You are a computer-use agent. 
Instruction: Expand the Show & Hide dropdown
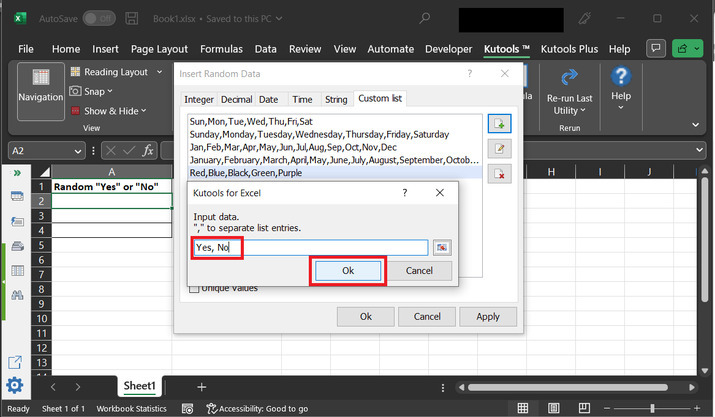pyautogui.click(x=144, y=111)
